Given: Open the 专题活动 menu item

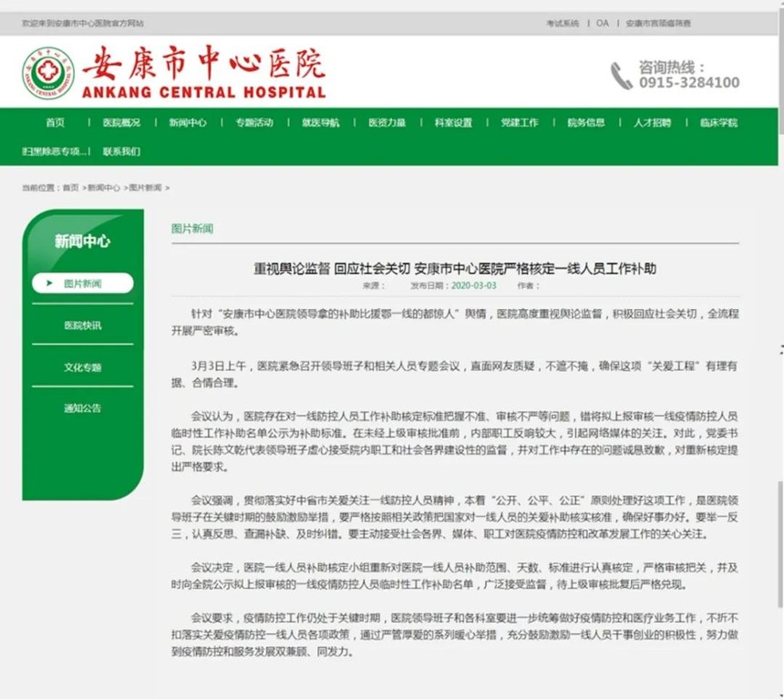Looking at the screenshot, I should [254, 122].
